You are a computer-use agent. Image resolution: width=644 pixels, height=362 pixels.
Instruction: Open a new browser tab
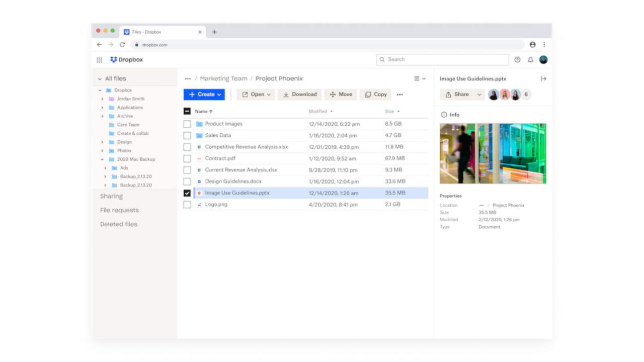(x=214, y=32)
